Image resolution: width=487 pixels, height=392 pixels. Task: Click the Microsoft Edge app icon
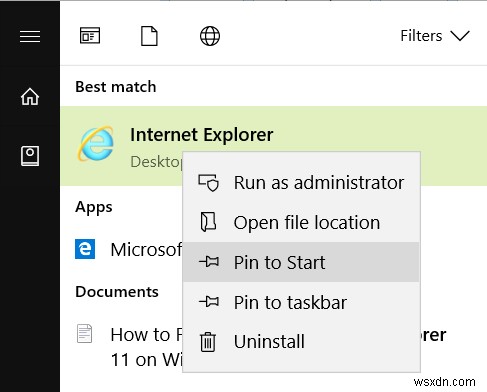coord(85,249)
